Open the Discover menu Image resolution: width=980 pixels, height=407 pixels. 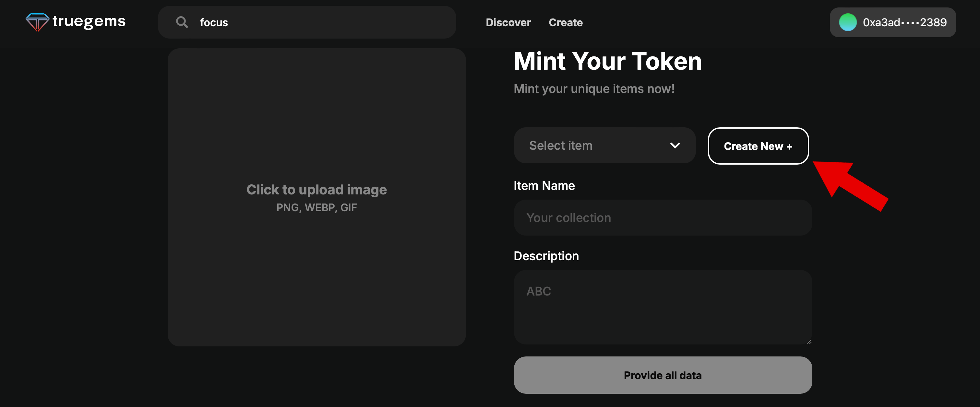pos(508,22)
